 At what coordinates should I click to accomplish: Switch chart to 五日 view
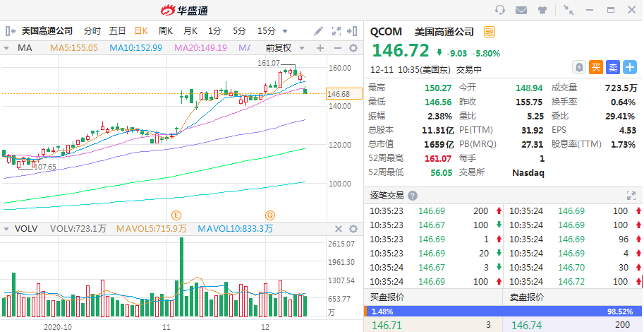(x=117, y=31)
